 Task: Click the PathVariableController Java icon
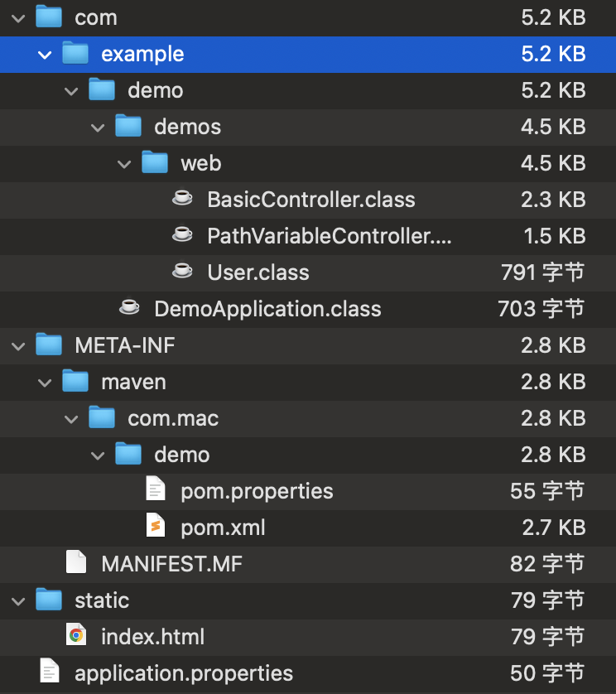[181, 236]
